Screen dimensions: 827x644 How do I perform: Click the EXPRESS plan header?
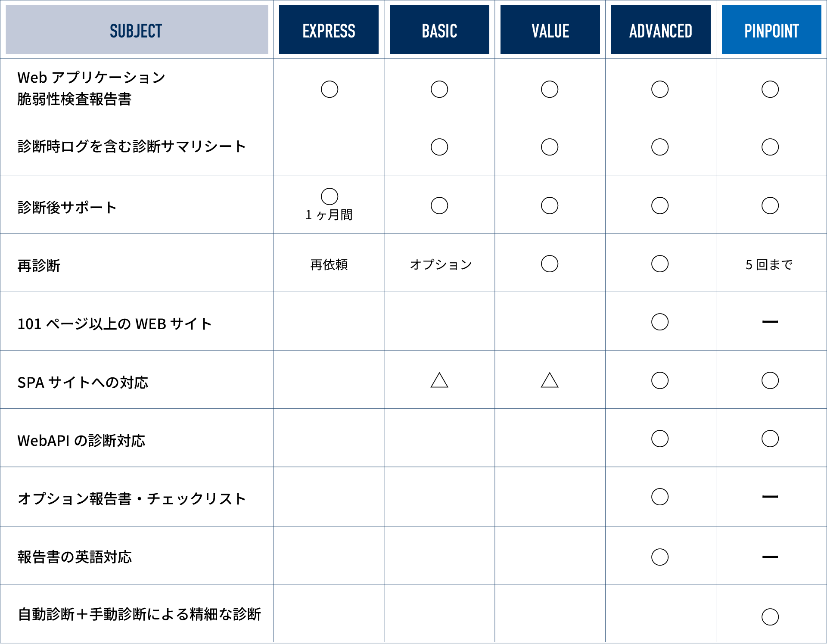point(329,30)
